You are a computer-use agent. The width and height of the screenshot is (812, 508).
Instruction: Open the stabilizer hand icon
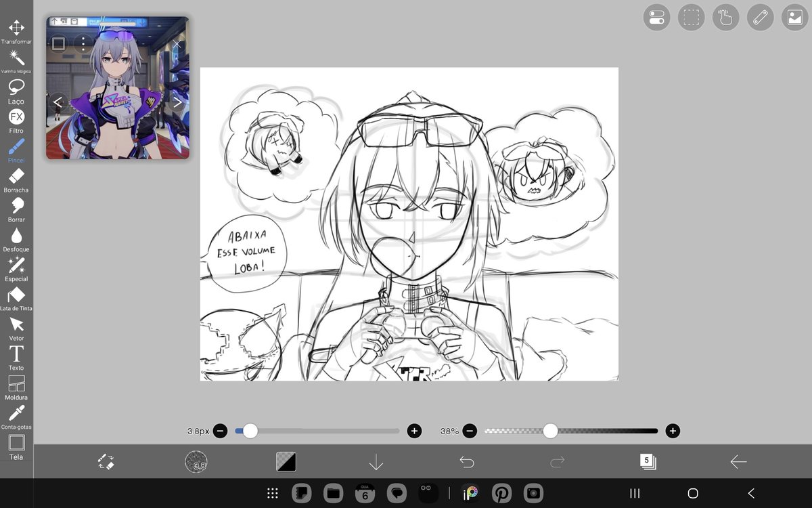(x=725, y=18)
